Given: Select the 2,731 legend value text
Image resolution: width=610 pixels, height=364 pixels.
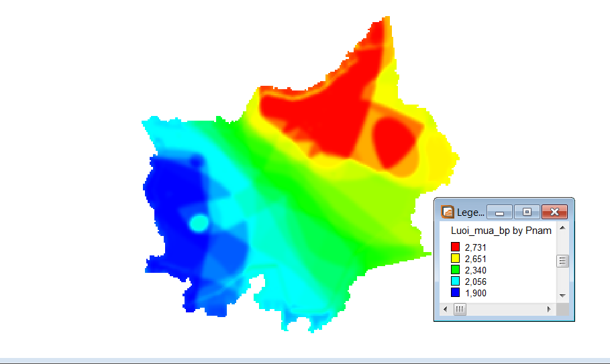Looking at the screenshot, I should 475,247.
